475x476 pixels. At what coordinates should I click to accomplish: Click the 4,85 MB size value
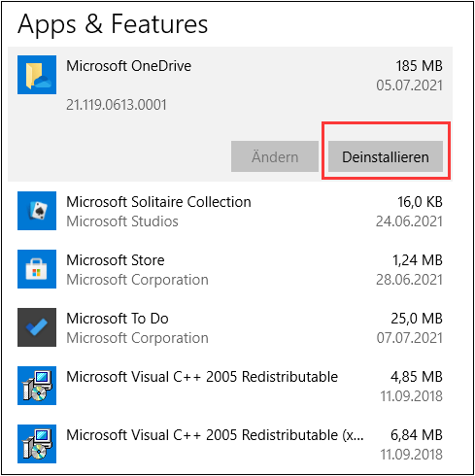(417, 377)
